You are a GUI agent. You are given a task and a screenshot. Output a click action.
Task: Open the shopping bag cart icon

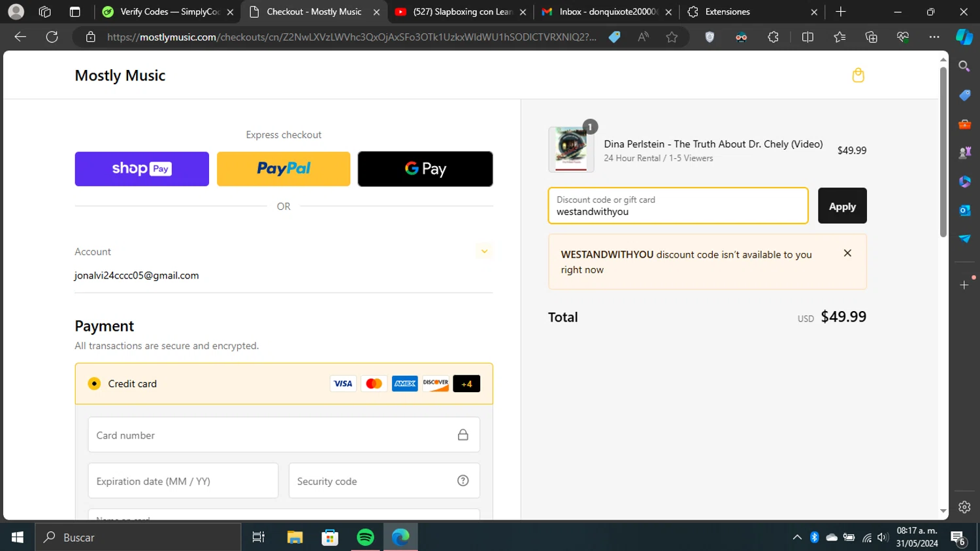[858, 75]
